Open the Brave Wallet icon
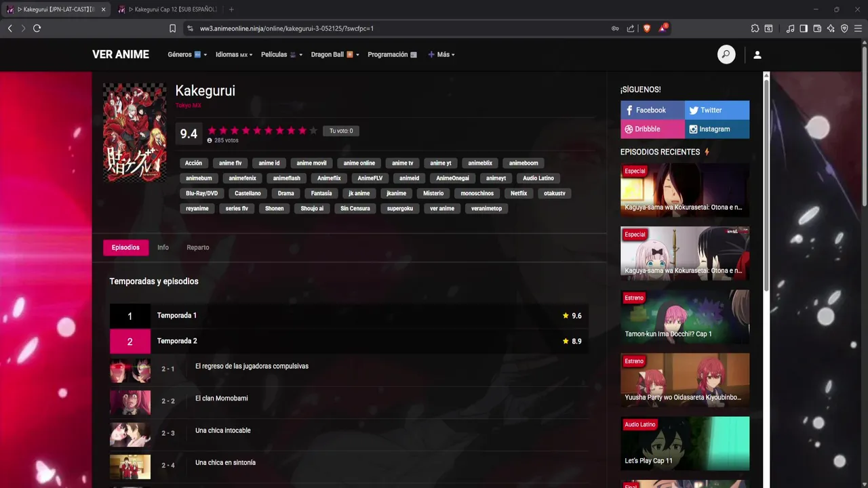This screenshot has width=868, height=488. pos(817,28)
